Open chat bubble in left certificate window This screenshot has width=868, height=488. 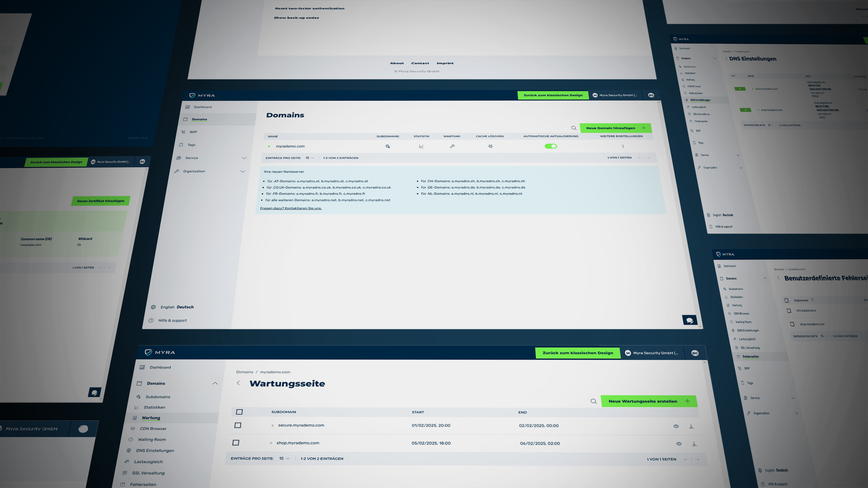tap(94, 393)
